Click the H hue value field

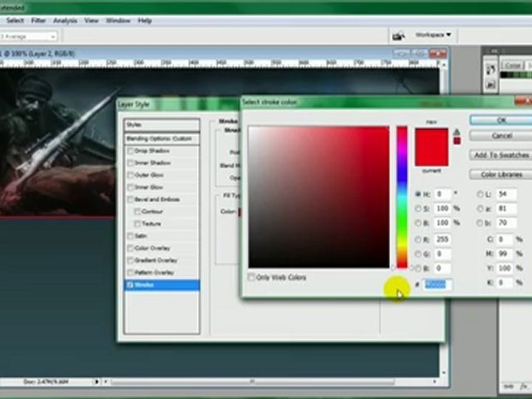[x=442, y=195]
